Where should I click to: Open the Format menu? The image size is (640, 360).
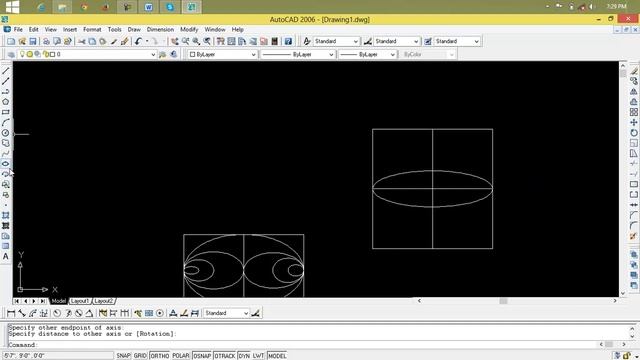point(92,29)
